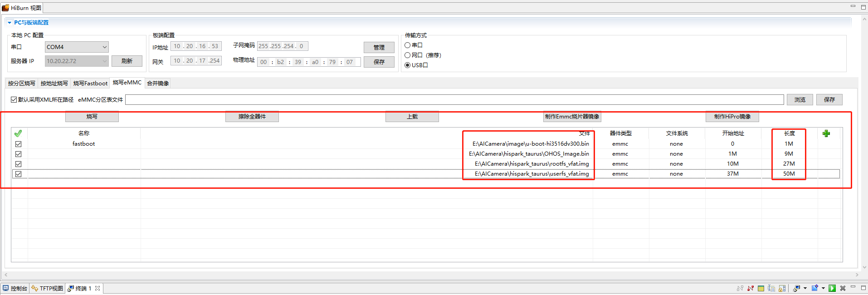The image size is (868, 295).
Task: Click the horizontal scrollbar right arrow
Action: pyautogui.click(x=857, y=275)
